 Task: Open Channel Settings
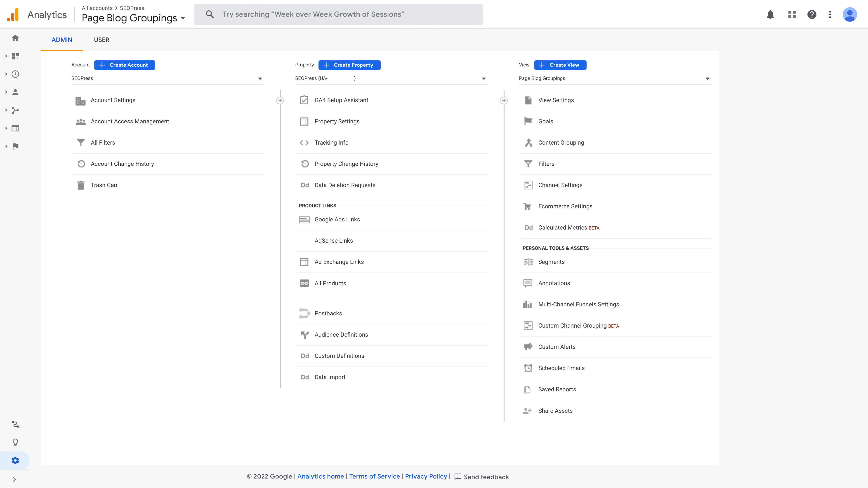(615, 185)
